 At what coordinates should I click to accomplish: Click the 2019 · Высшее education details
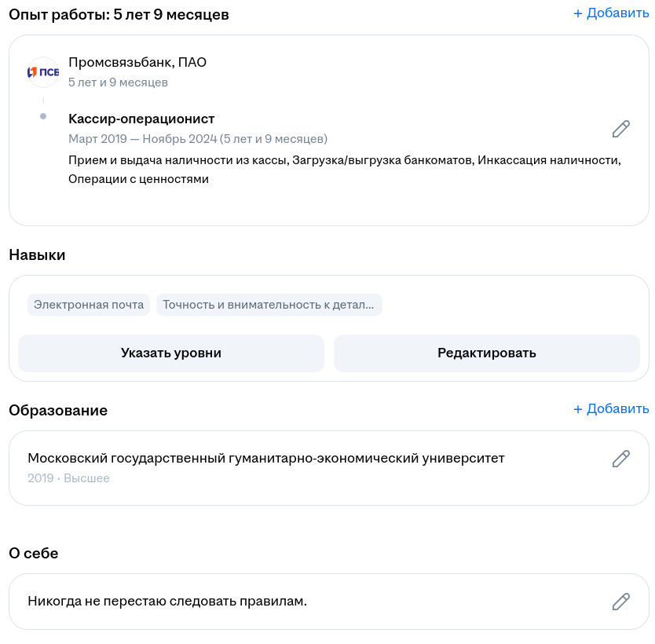68,478
